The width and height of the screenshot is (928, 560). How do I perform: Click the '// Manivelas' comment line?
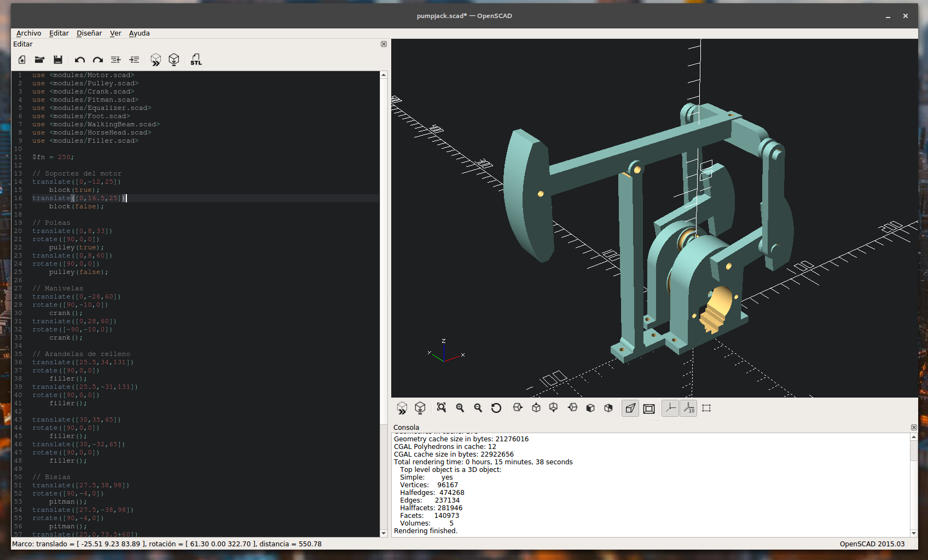[x=57, y=288]
